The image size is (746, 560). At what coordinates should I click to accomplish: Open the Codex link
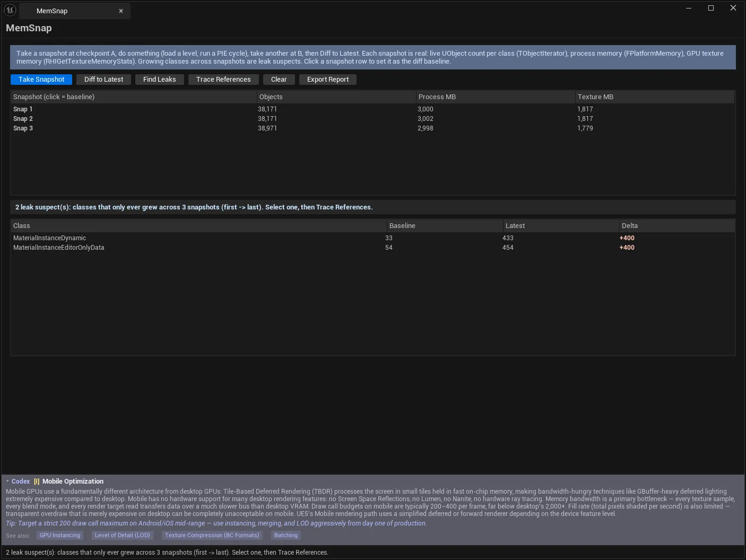[21, 482]
